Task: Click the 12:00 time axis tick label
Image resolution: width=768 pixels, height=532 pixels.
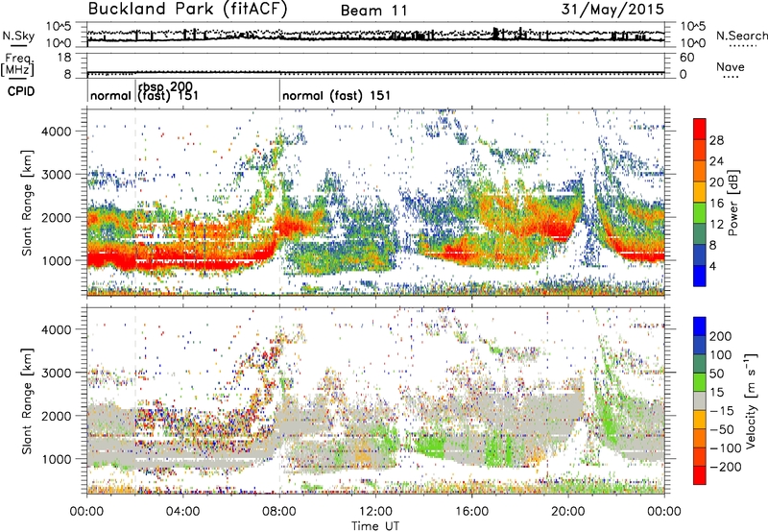Action: 375,512
